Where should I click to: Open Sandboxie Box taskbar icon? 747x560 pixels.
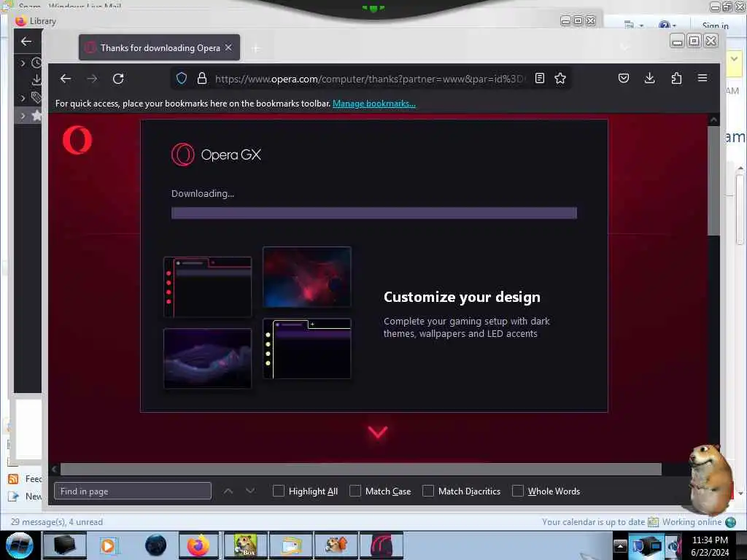tap(245, 545)
